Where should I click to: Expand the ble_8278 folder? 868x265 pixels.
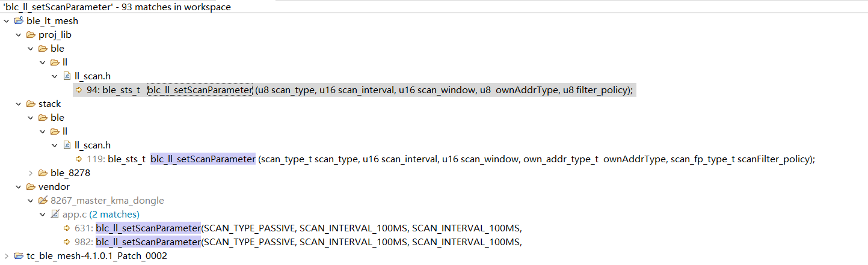(31, 173)
